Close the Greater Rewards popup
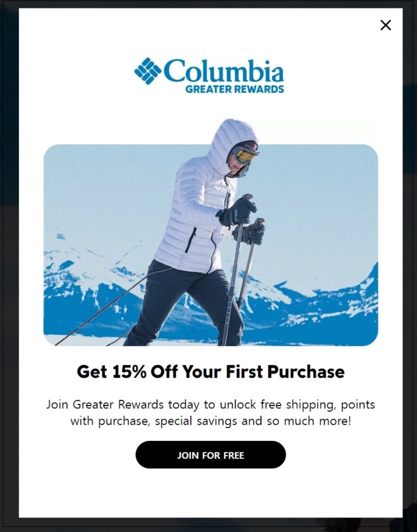Screen dimensions: 417x532 click(x=386, y=25)
